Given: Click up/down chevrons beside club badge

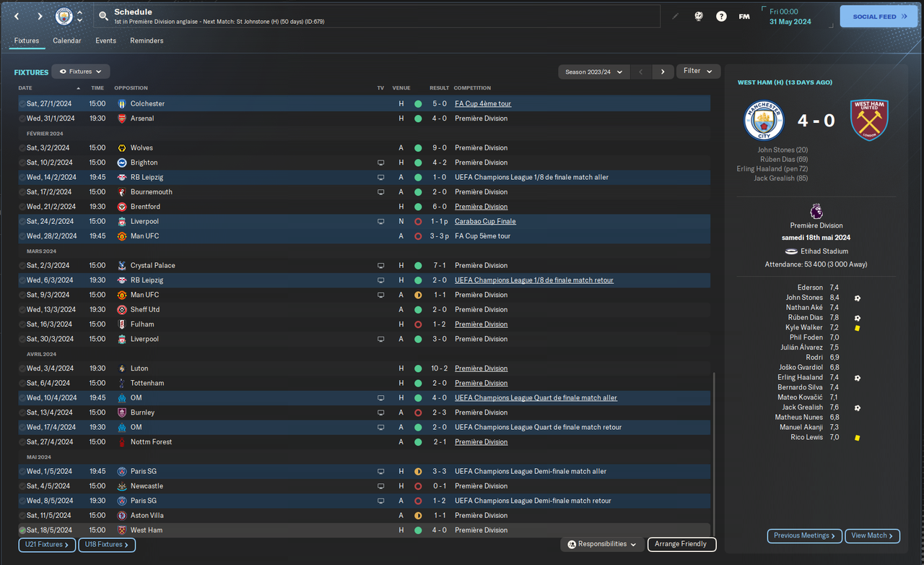Looking at the screenshot, I should pyautogui.click(x=79, y=16).
